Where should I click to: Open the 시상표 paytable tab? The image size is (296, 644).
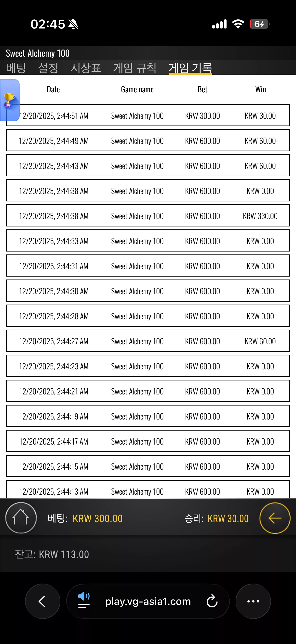(86, 68)
